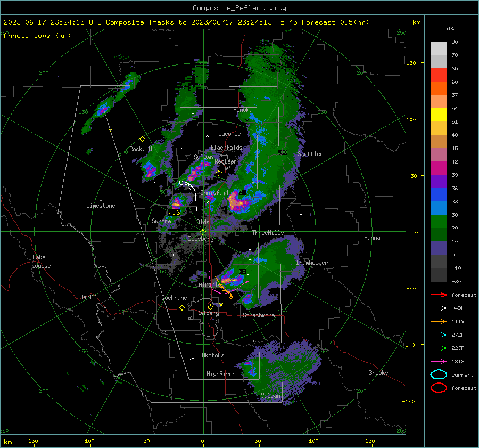Viewport: 479px width, 448px height.
Task: Click the Banff town label
Action: [88, 297]
